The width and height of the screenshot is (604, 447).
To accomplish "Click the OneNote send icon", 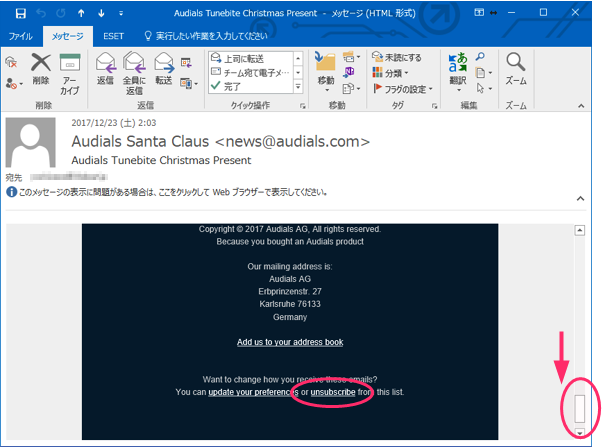I will tap(349, 72).
